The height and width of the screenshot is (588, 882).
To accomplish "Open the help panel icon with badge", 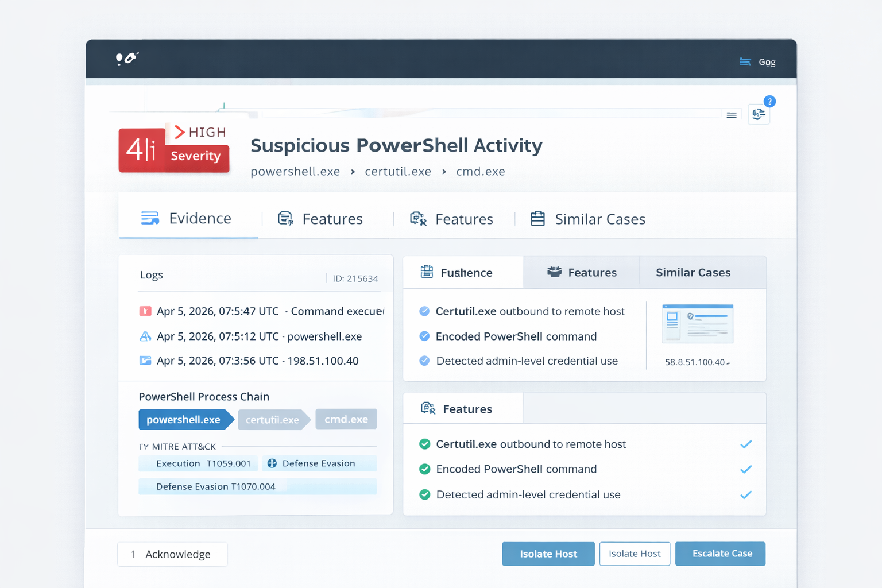I will pyautogui.click(x=759, y=114).
